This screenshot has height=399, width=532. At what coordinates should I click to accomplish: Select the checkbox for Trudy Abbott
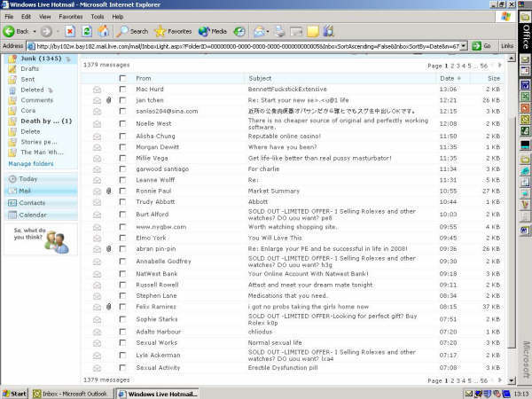pos(123,202)
